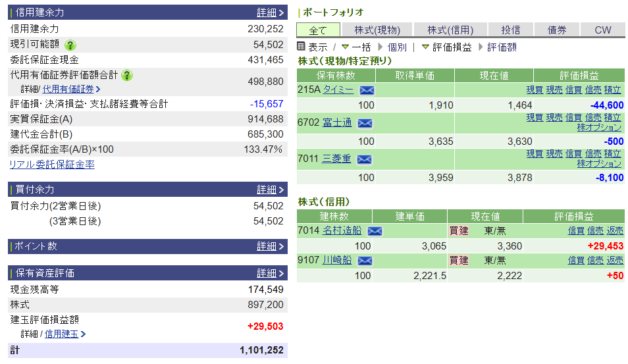Click 返売 for 名村造船 position
This screenshot has width=628, height=364.
(x=615, y=231)
